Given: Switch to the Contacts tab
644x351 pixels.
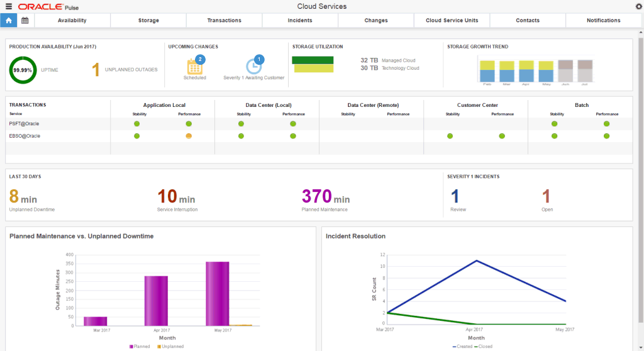Looking at the screenshot, I should click(528, 20).
